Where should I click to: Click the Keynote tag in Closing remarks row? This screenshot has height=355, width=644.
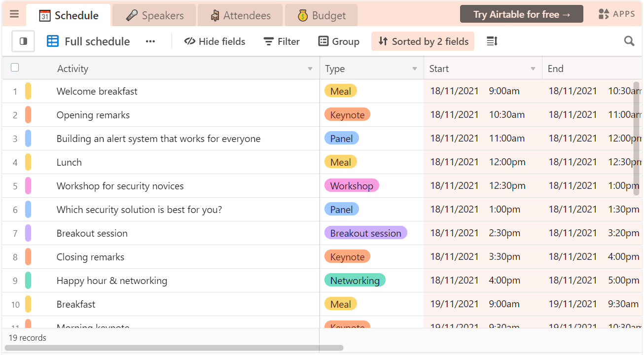pyautogui.click(x=347, y=257)
